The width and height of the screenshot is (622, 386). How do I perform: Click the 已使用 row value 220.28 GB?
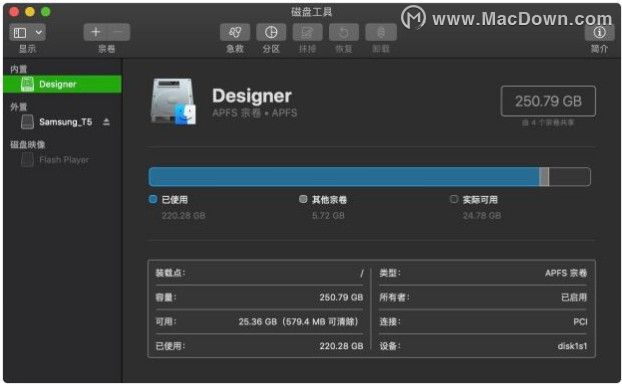(341, 346)
